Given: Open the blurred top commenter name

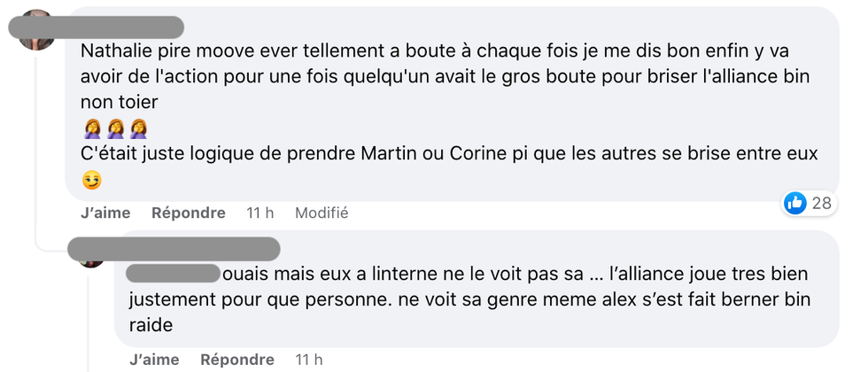Looking at the screenshot, I should click(97, 27).
